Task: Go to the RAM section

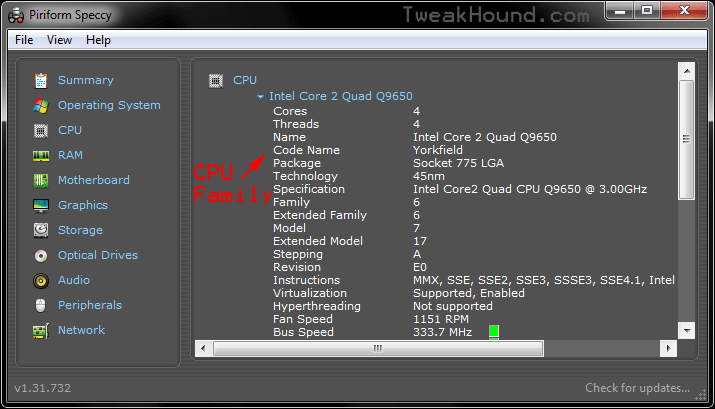Action: point(70,155)
